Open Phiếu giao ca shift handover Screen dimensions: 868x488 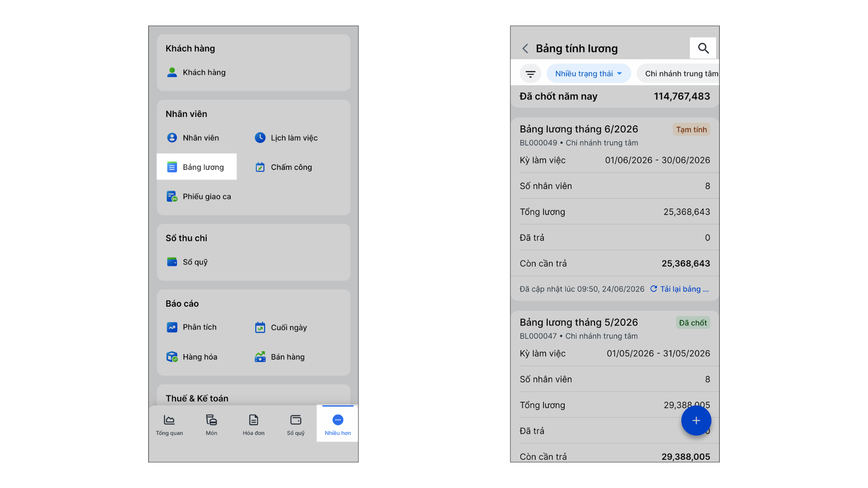pyautogui.click(x=198, y=197)
